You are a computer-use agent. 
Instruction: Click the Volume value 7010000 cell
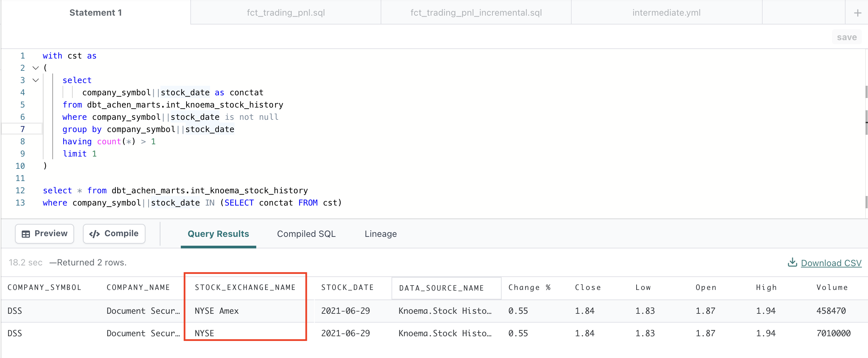[833, 333]
